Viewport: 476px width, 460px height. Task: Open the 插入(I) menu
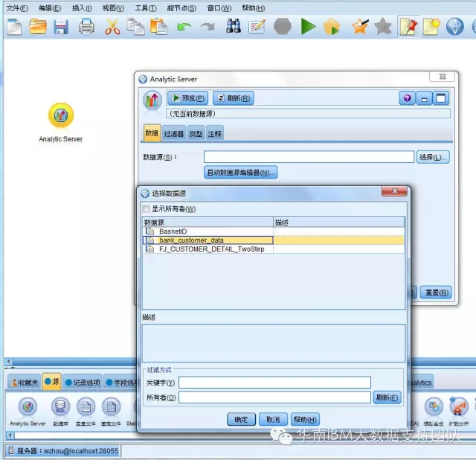tap(82, 8)
